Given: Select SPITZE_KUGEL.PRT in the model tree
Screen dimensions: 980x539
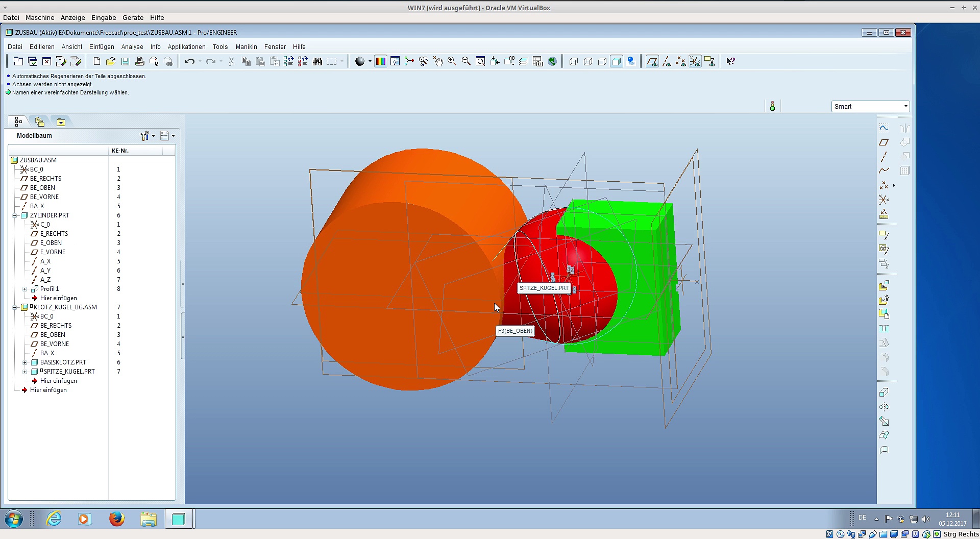Looking at the screenshot, I should tap(69, 372).
